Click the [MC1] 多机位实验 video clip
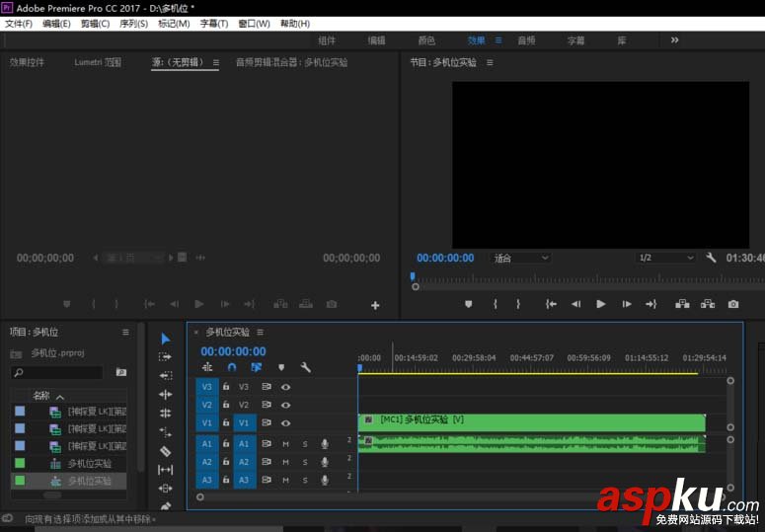 pos(531,420)
